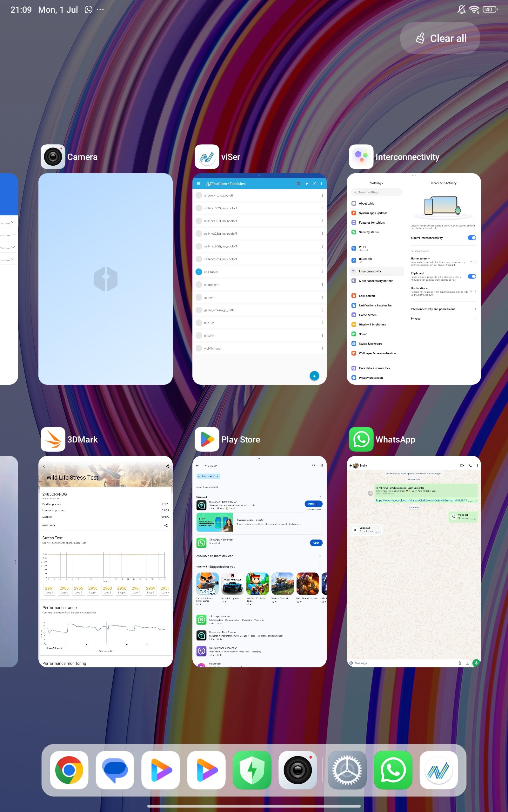The height and width of the screenshot is (812, 508).
Task: Expand the Privacy entry
Action: pyautogui.click(x=443, y=318)
